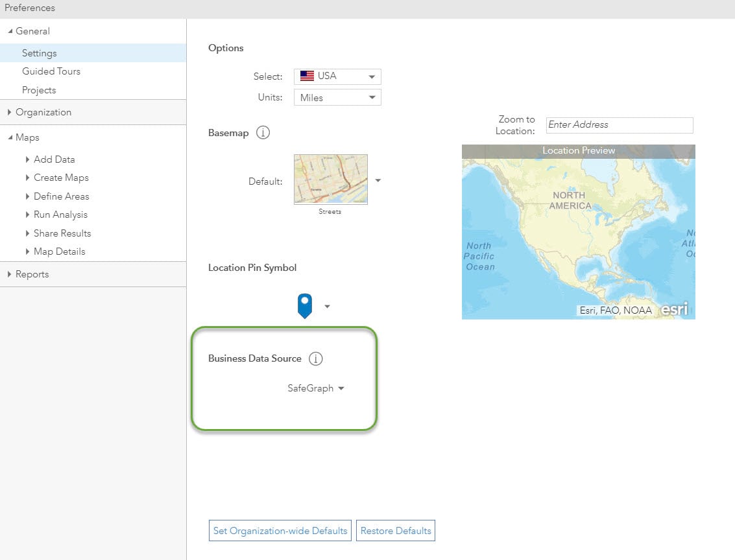Click the USA flag icon

tap(307, 76)
